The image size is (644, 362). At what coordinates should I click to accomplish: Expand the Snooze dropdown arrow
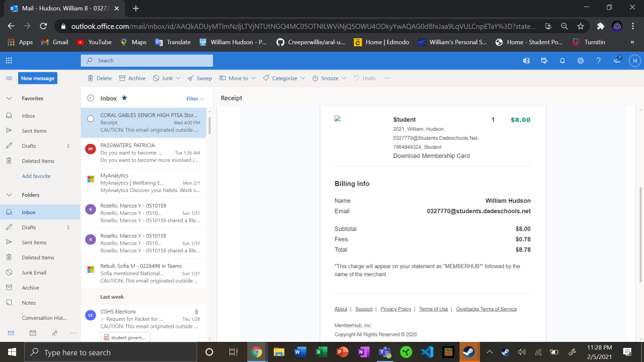pyautogui.click(x=344, y=78)
